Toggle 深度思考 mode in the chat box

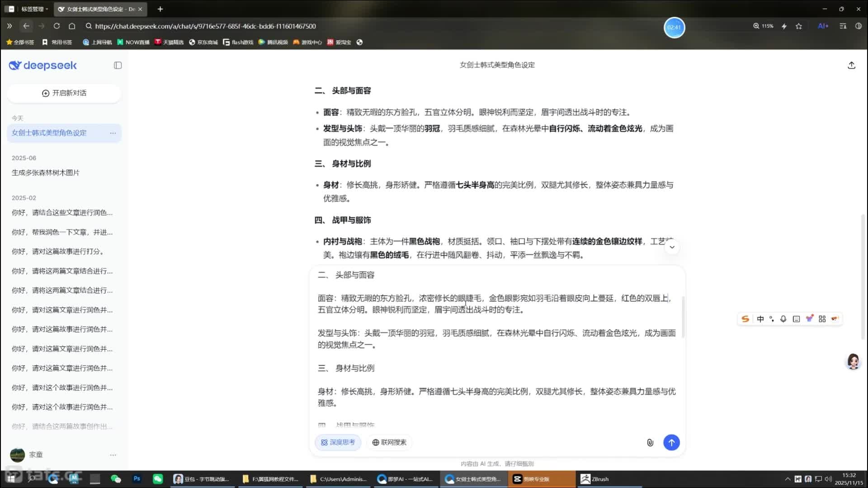pos(338,442)
